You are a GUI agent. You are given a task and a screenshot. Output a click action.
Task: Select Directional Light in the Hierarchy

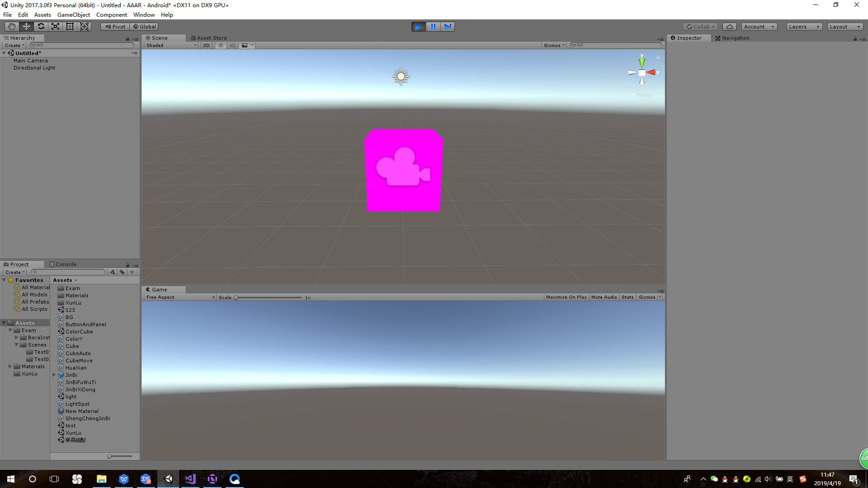point(34,67)
